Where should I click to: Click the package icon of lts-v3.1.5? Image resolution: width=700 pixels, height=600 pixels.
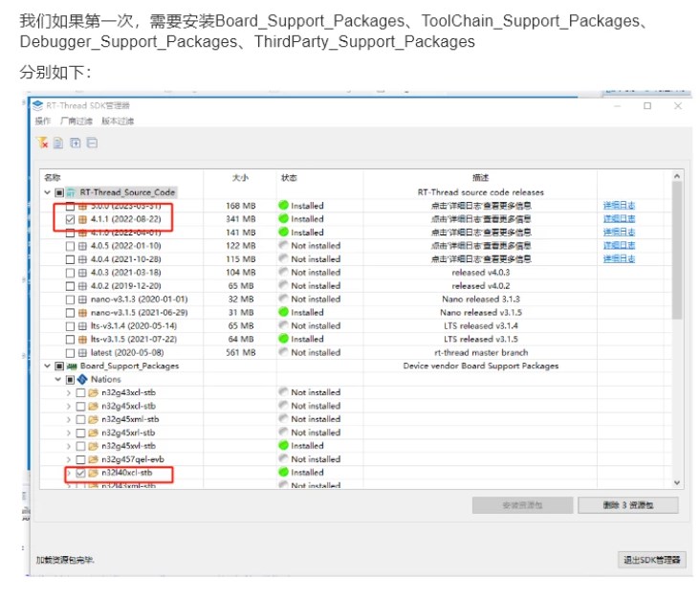[x=82, y=340]
